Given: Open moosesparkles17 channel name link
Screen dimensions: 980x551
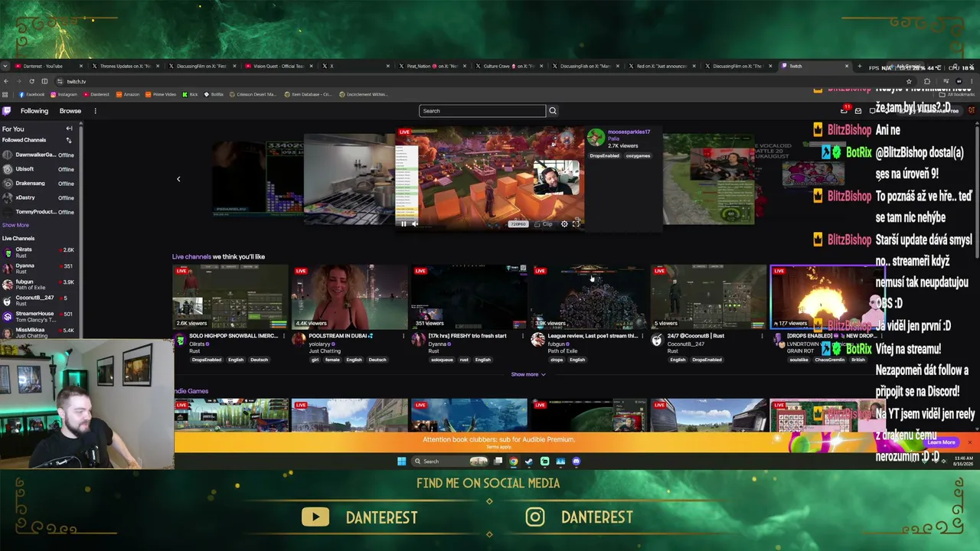Looking at the screenshot, I should tap(629, 132).
